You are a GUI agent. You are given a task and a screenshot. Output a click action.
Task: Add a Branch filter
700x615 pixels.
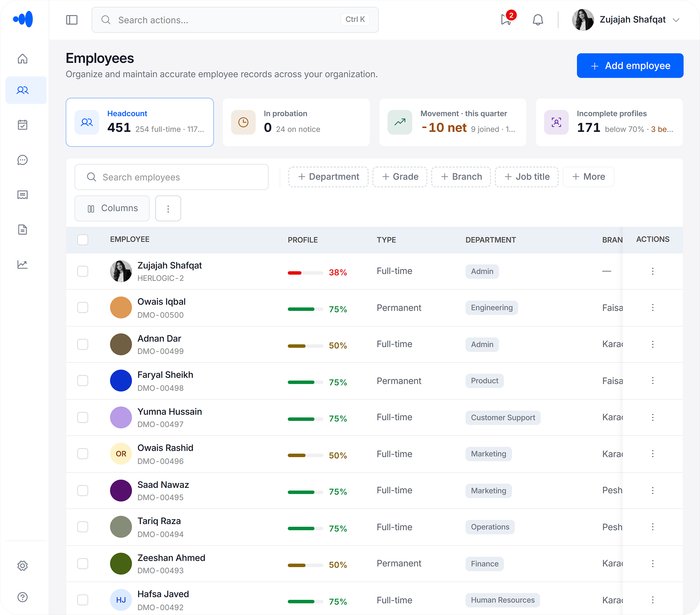pos(461,177)
